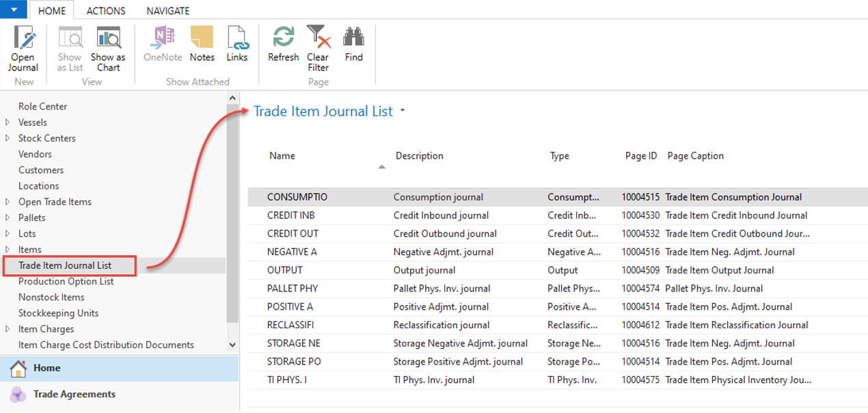Click navigation pane scroll down arrow
Viewport: 868px width, 413px height.
(x=232, y=345)
